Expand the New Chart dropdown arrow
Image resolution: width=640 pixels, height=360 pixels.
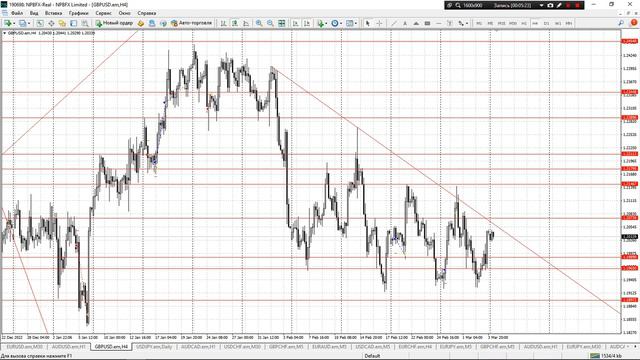(x=14, y=24)
